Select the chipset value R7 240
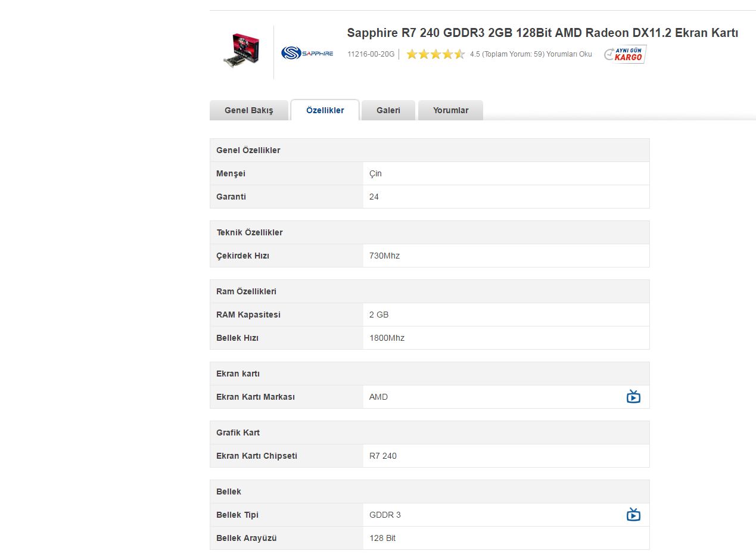 (x=383, y=456)
